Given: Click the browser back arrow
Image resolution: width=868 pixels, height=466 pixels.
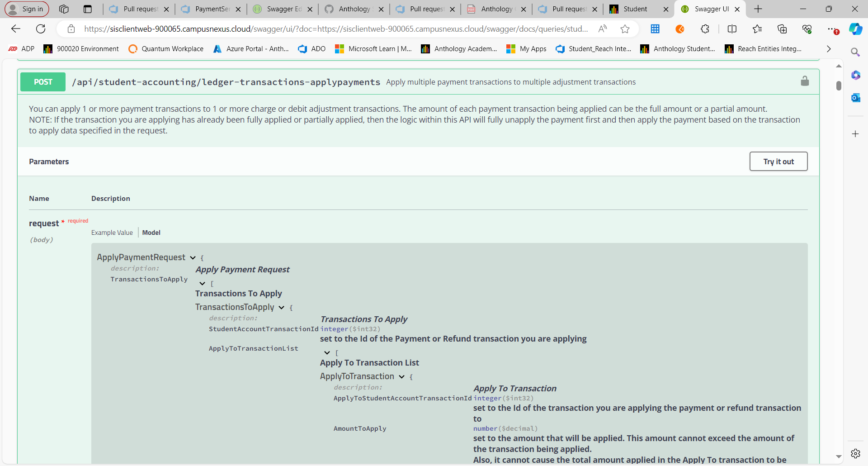Looking at the screenshot, I should tap(16, 29).
